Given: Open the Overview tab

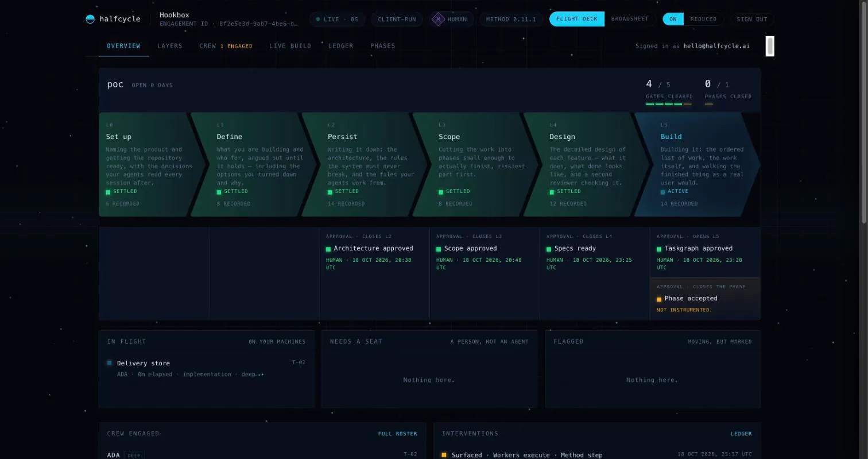Looking at the screenshot, I should coord(123,46).
